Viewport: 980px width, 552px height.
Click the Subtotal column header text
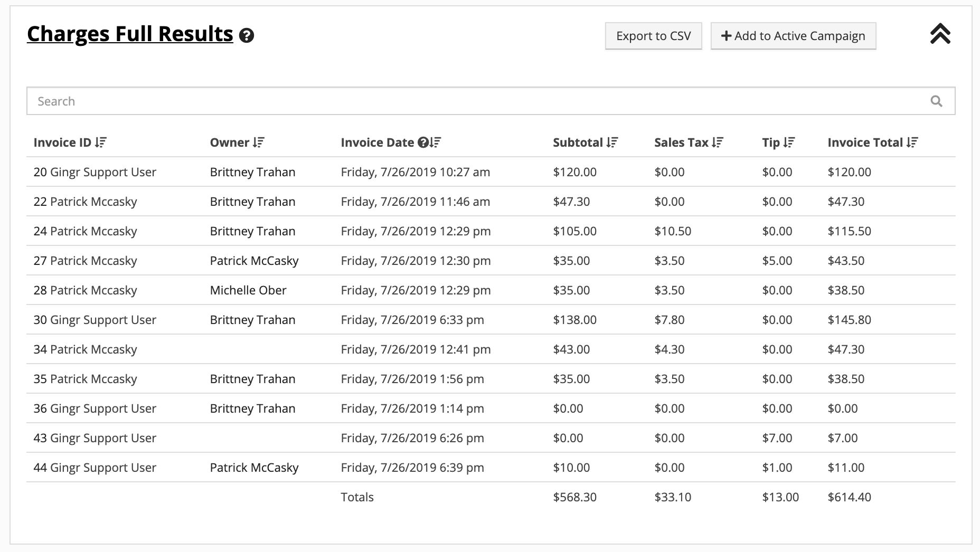578,142
